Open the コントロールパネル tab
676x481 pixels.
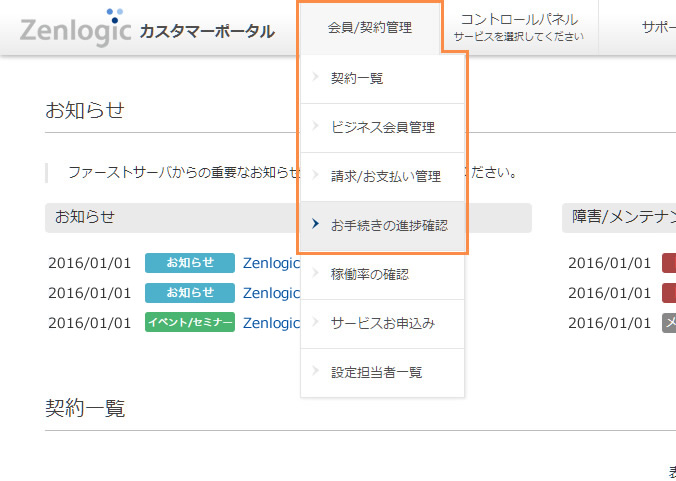point(518,27)
